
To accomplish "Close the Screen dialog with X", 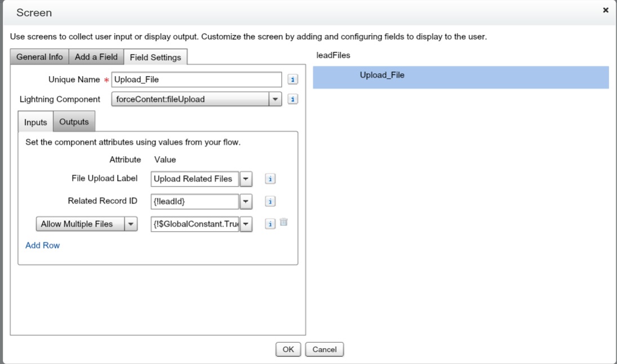I will [x=606, y=10].
